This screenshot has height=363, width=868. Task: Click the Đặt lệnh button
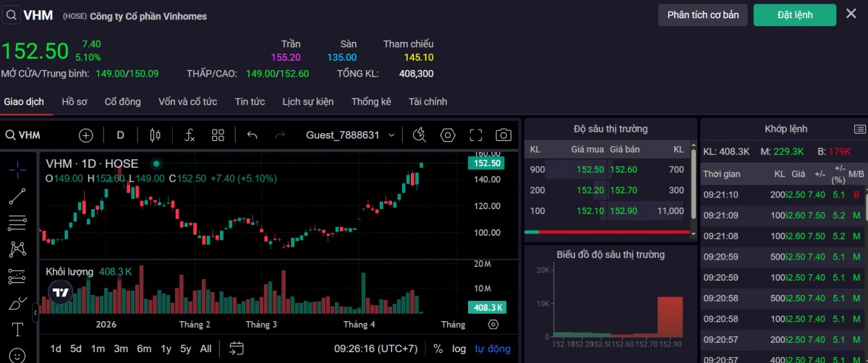[x=794, y=15]
